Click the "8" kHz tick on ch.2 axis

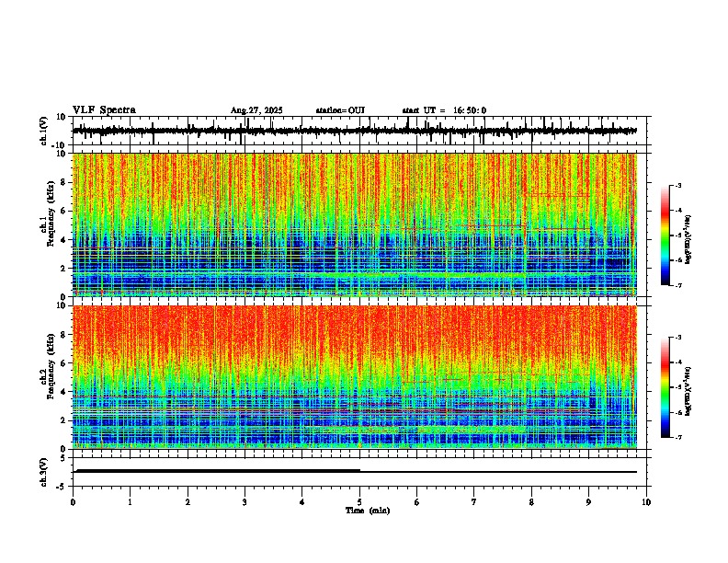click(x=63, y=335)
